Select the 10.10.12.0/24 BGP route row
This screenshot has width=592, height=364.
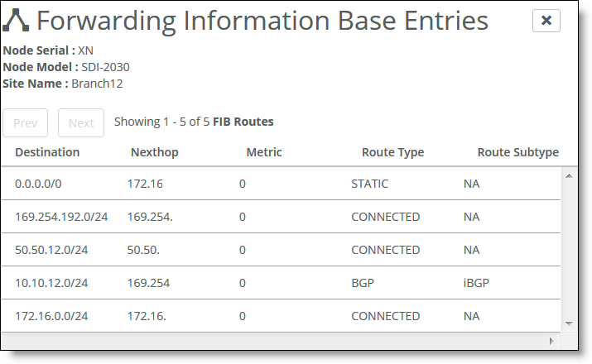pyautogui.click(x=281, y=283)
